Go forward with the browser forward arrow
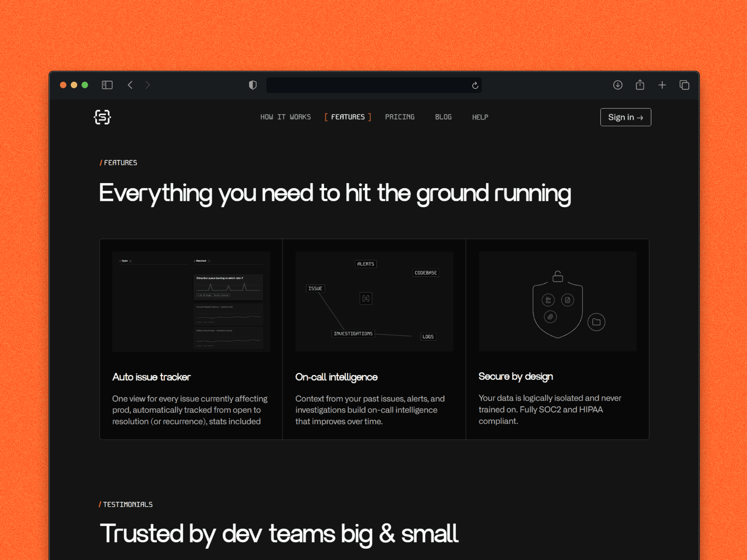747x560 pixels. (147, 85)
